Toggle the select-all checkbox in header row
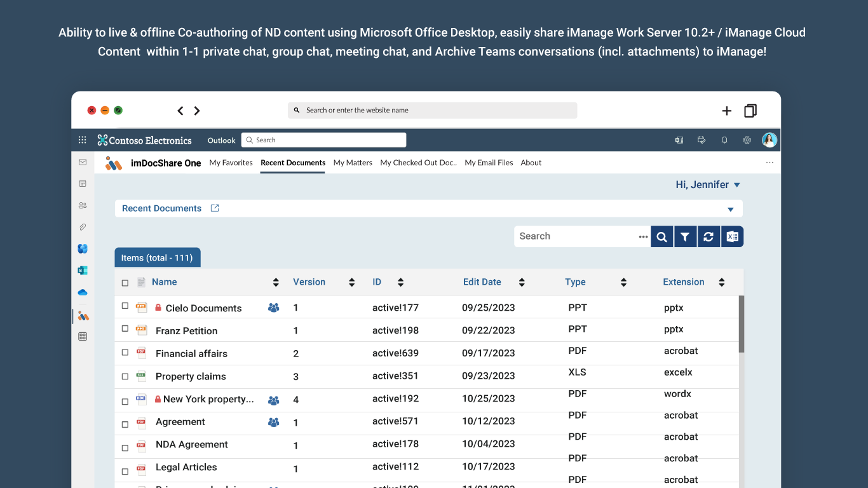The image size is (868, 488). coord(125,283)
